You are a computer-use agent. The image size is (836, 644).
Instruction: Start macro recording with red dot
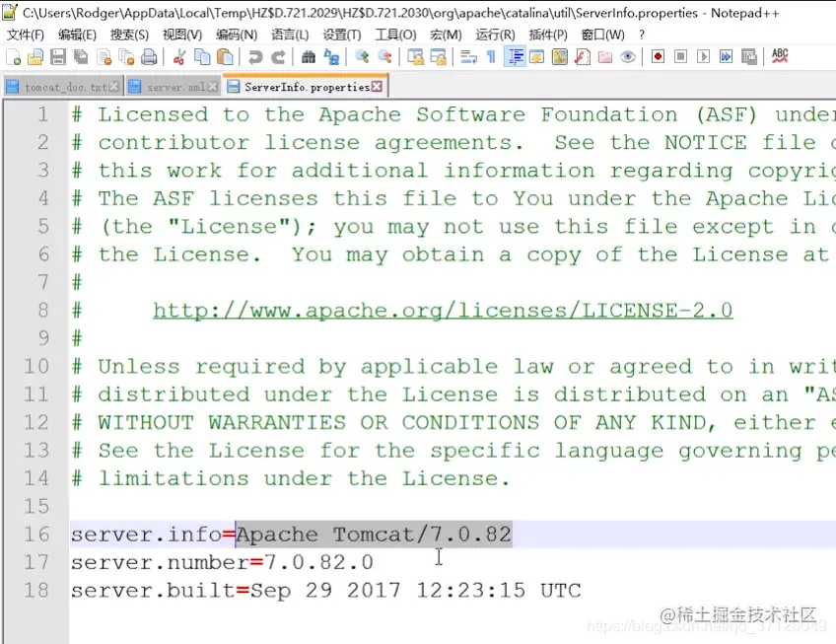(x=658, y=57)
